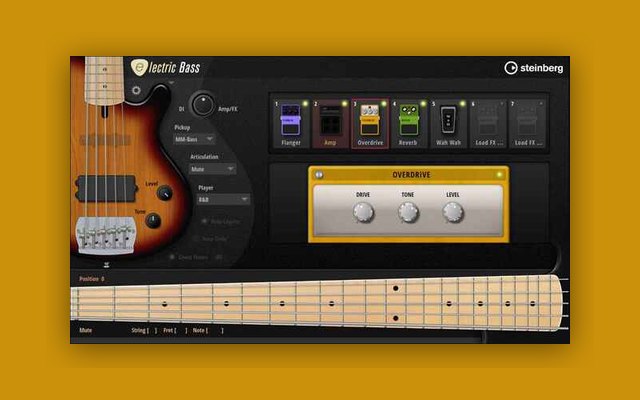
Task: Click the Overdrive DRIVE knob
Action: (363, 212)
